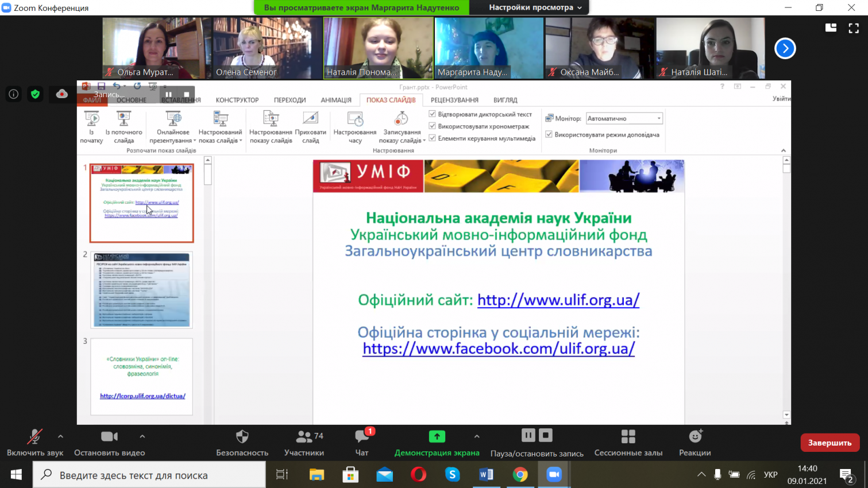
Task: Open Сессионные залы breakout rooms
Action: pyautogui.click(x=628, y=443)
